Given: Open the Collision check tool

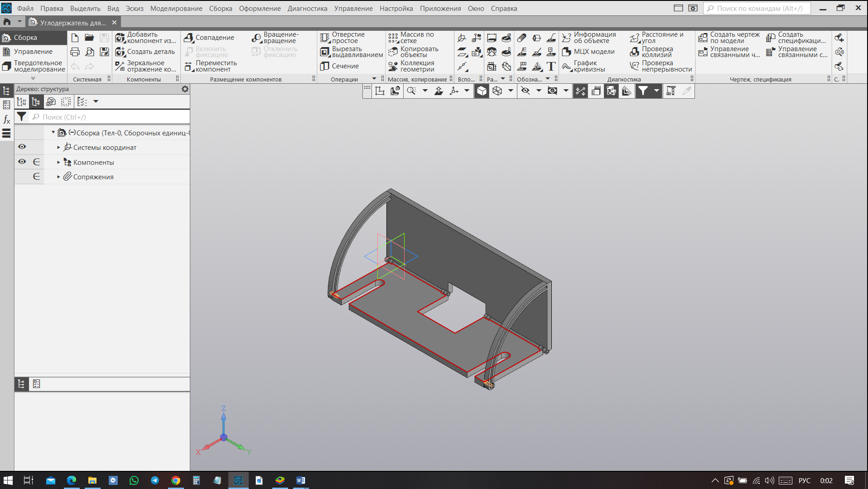Looking at the screenshot, I should [635, 52].
